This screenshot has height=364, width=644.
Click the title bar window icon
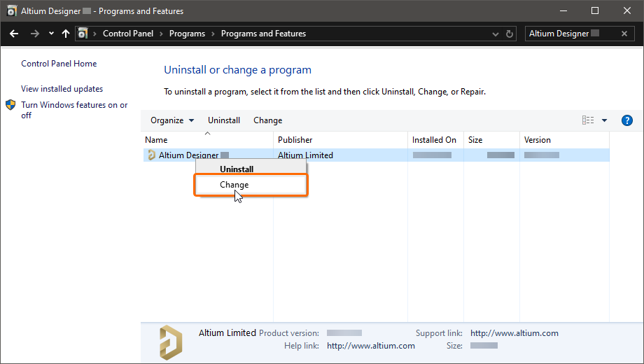[11, 11]
